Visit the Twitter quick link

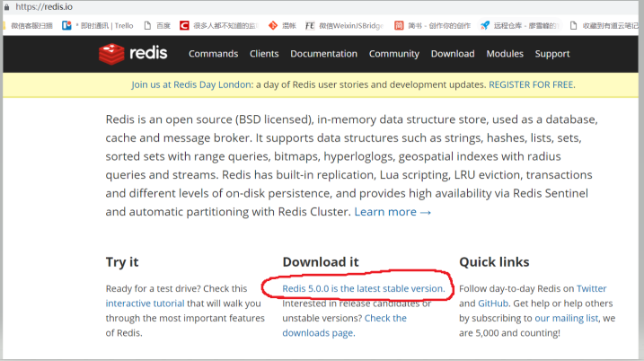(x=591, y=288)
